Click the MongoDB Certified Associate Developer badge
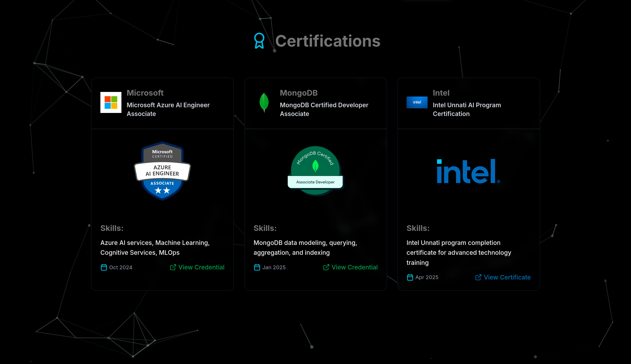The image size is (631, 364). pyautogui.click(x=315, y=171)
